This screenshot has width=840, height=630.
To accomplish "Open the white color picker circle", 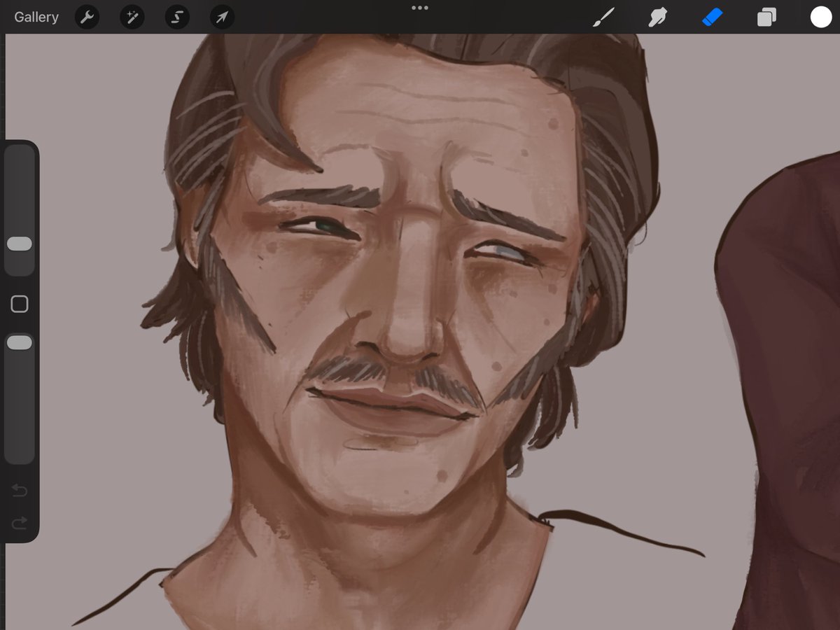I will pyautogui.click(x=820, y=17).
